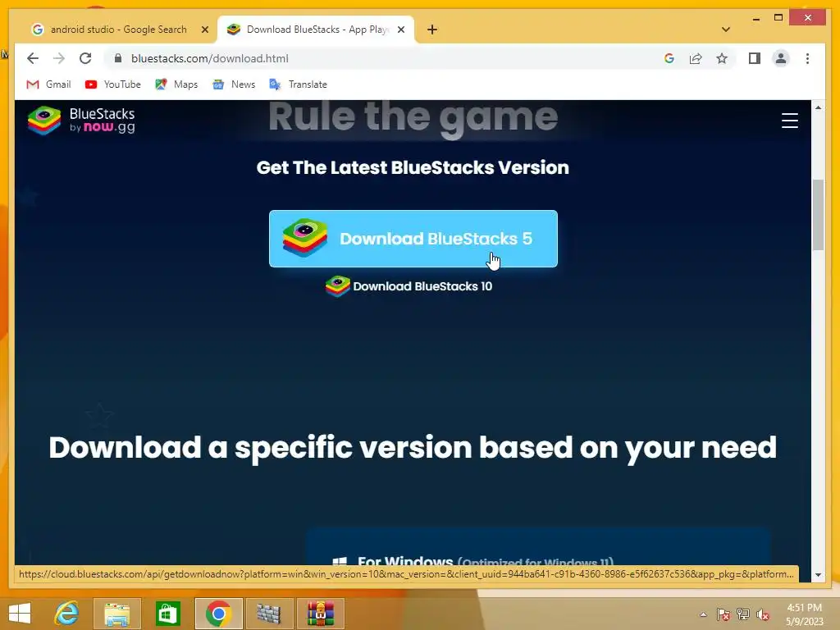Open the Maps bookmark
The image size is (840, 630).
[x=176, y=84]
